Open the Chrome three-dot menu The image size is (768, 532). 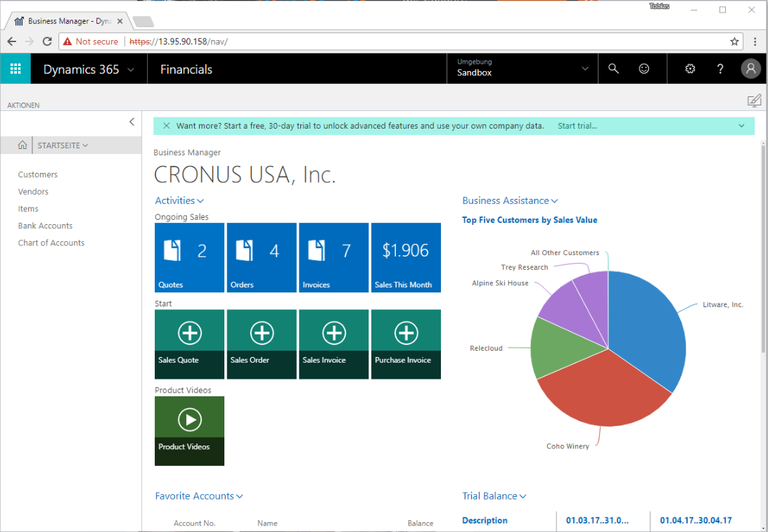[755, 41]
